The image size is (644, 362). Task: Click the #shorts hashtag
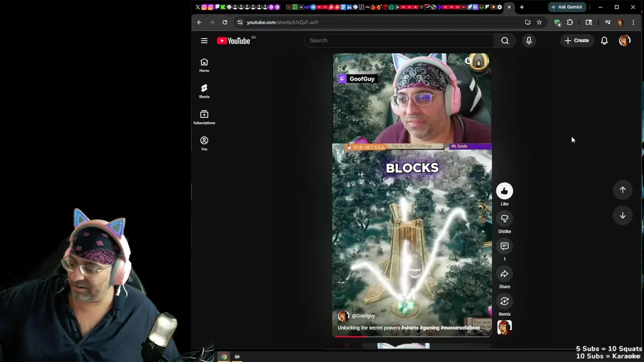tap(410, 328)
